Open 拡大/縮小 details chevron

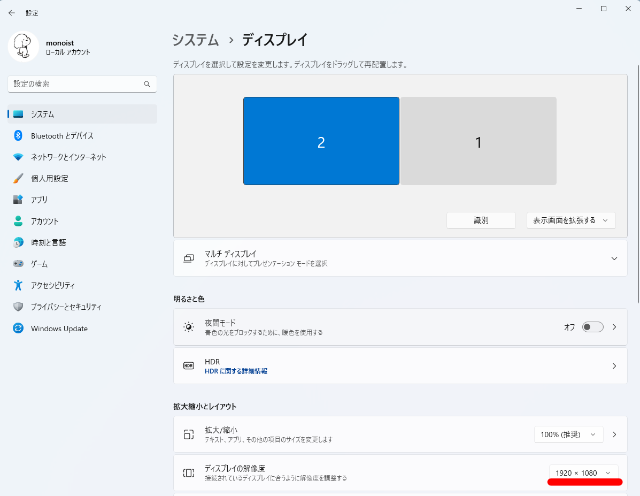[614, 434]
